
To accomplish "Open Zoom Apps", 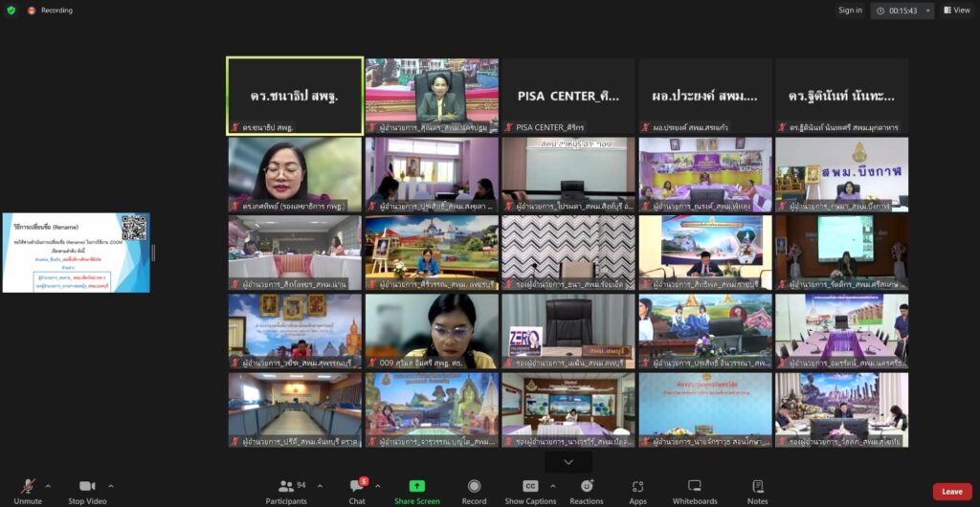I will tap(637, 487).
